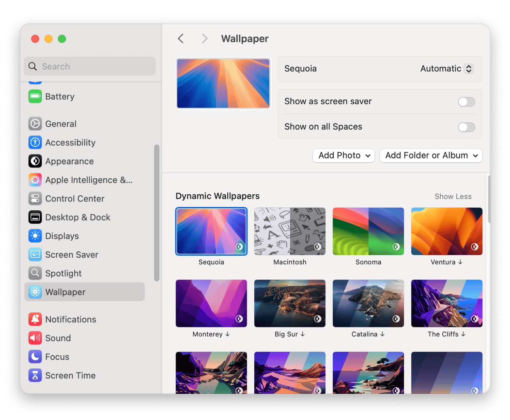The height and width of the screenshot is (420, 510).
Task: Click Show Less for Dynamic Wallpapers
Action: click(453, 196)
